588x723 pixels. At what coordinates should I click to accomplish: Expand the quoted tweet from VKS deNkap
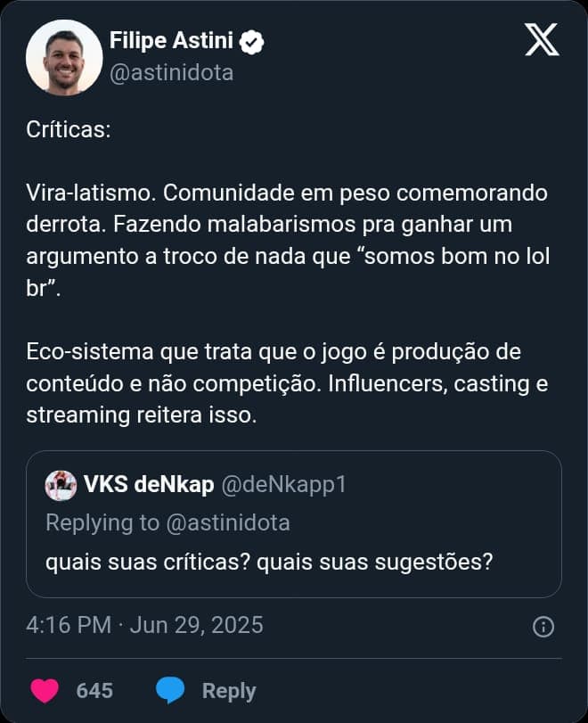[294, 517]
